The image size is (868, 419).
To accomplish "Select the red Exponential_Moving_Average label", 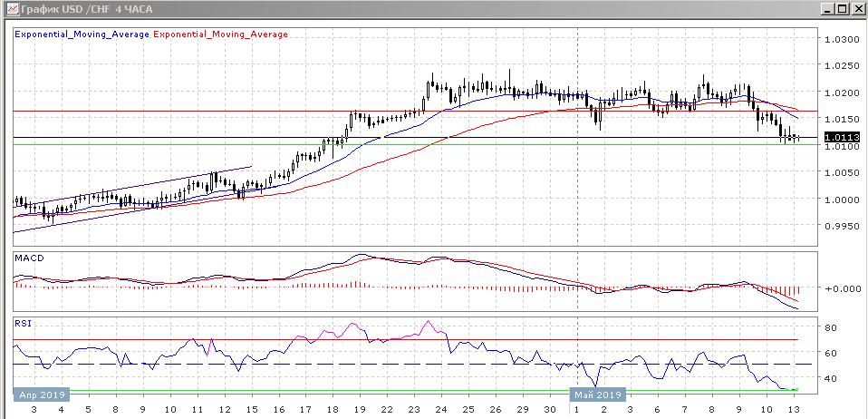I will click(x=220, y=34).
